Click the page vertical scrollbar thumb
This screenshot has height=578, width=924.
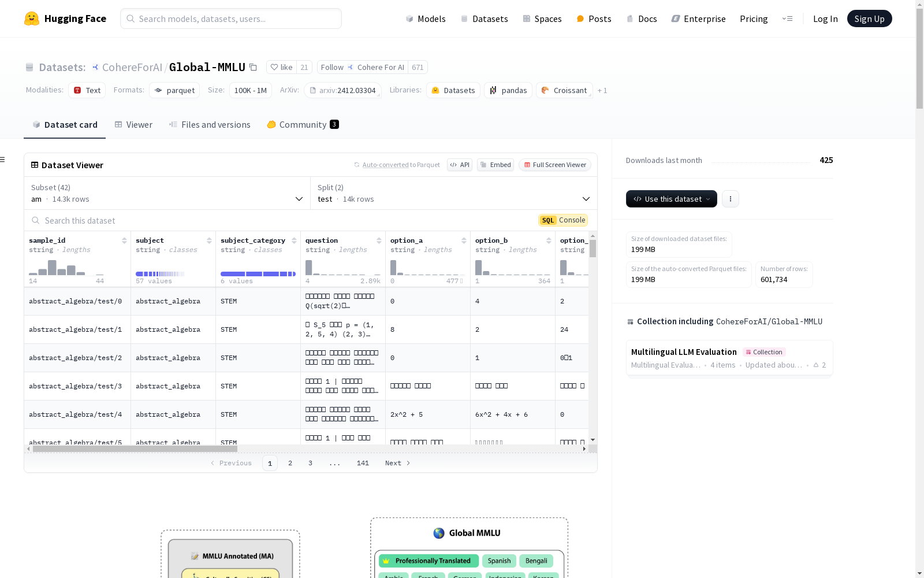[919, 58]
